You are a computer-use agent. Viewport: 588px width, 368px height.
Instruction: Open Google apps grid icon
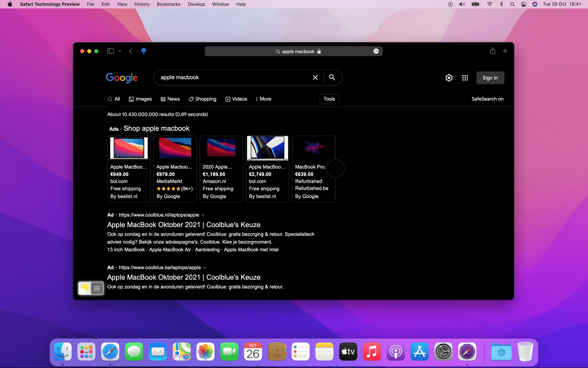[x=465, y=78]
